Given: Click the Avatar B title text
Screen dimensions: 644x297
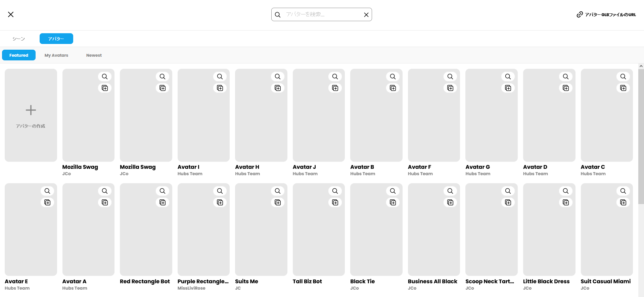Looking at the screenshot, I should coord(362,167).
